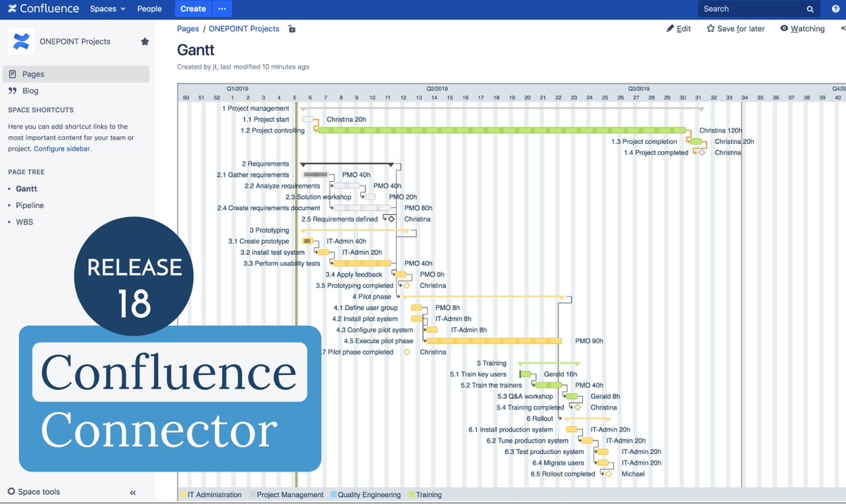Click the Pages breadcrumb link

[x=188, y=29]
